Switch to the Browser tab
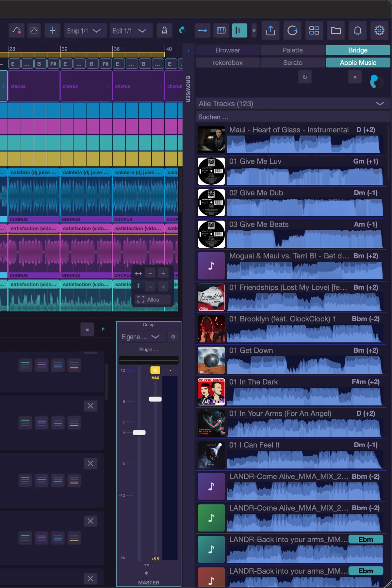 pos(228,50)
